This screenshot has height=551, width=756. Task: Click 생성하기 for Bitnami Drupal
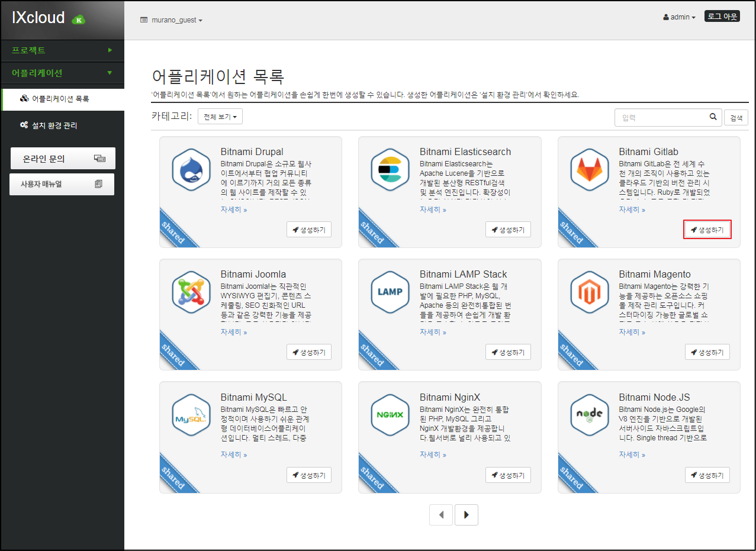309,230
